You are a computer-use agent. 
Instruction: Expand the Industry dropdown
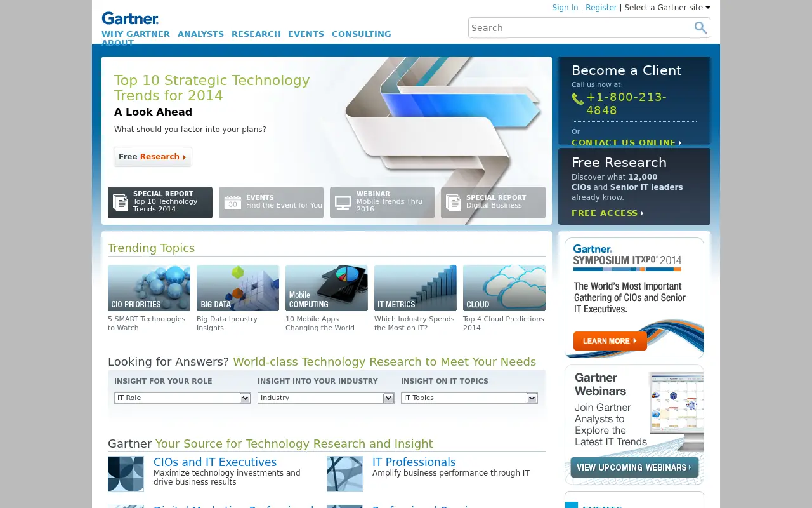tap(326, 398)
